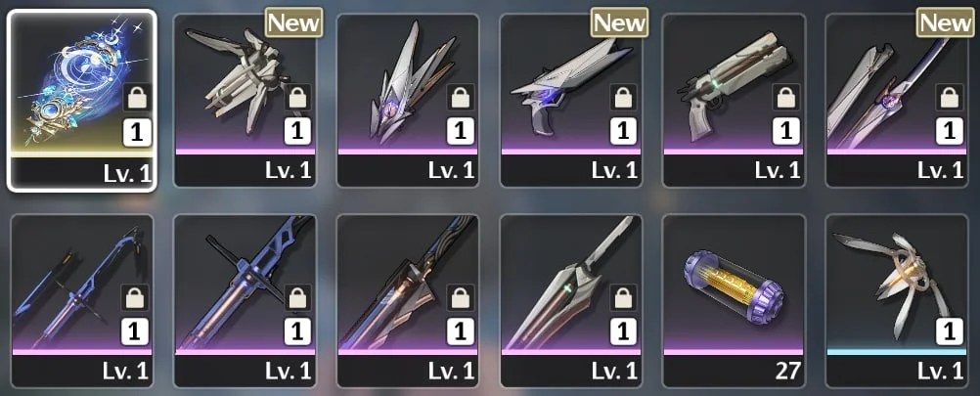The height and width of the screenshot is (396, 980).
Task: Toggle lock icon on glowing blue rectifier
Action: click(x=136, y=98)
